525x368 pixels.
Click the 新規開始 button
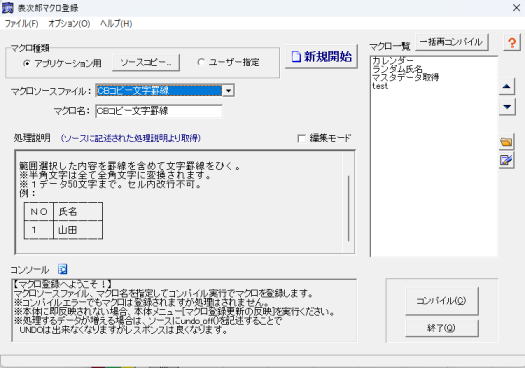pyautogui.click(x=321, y=57)
